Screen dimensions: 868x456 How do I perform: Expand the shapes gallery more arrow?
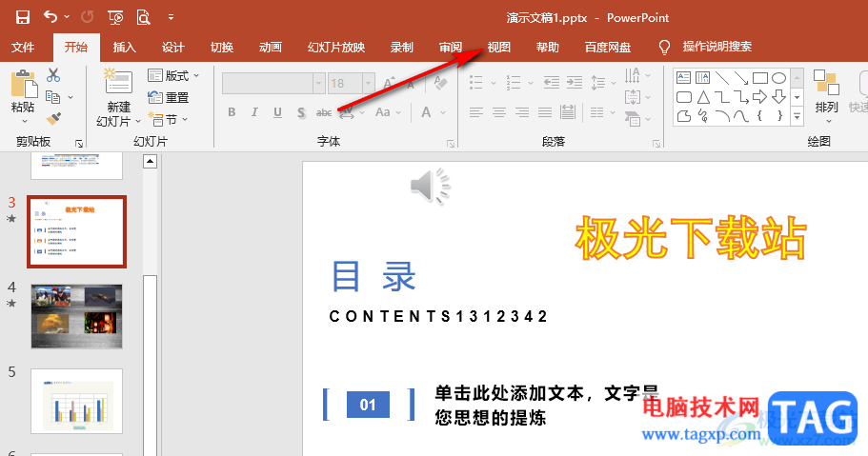tap(797, 117)
